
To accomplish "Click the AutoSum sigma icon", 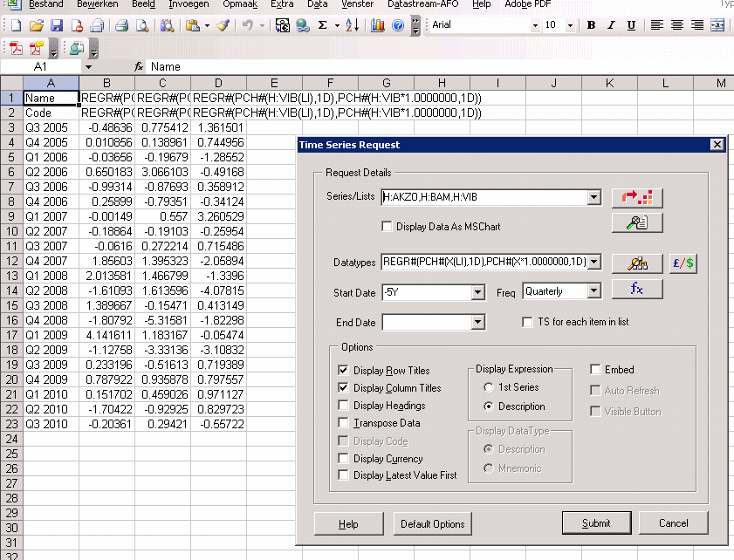I will tap(323, 25).
